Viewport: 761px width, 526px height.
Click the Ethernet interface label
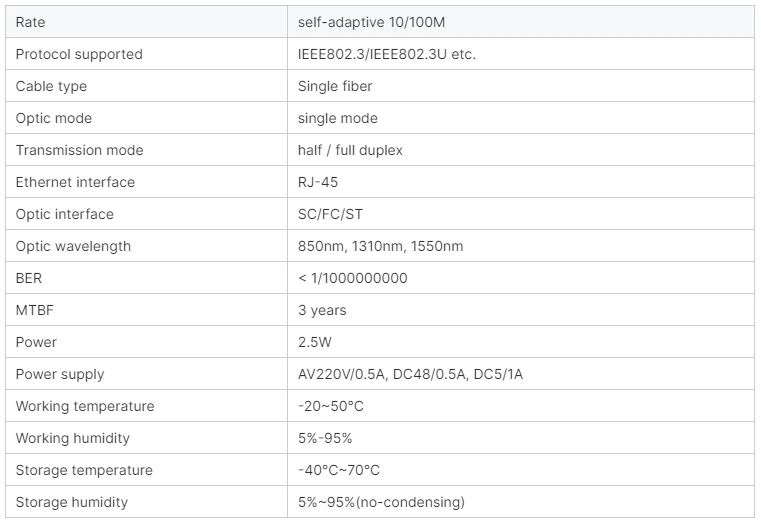pos(75,182)
